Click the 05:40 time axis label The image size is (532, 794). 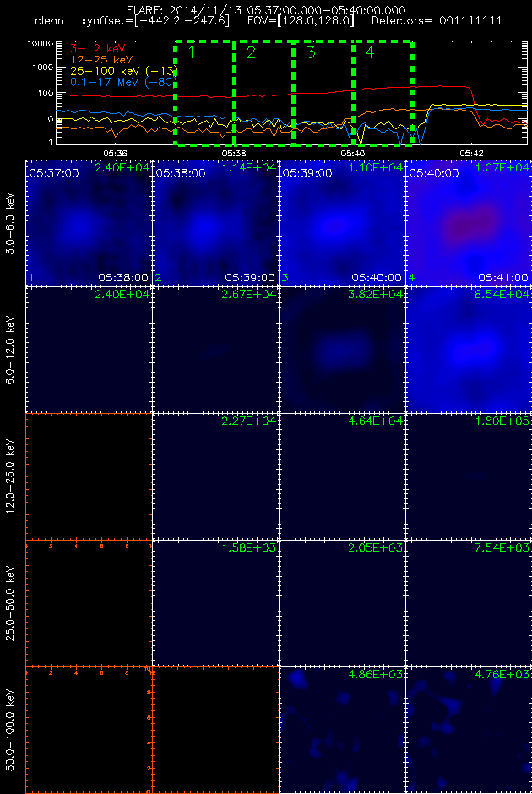click(x=353, y=152)
